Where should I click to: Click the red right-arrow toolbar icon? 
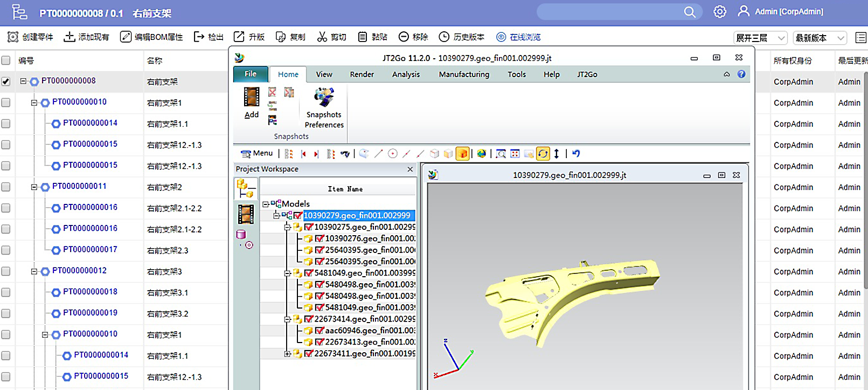point(316,154)
